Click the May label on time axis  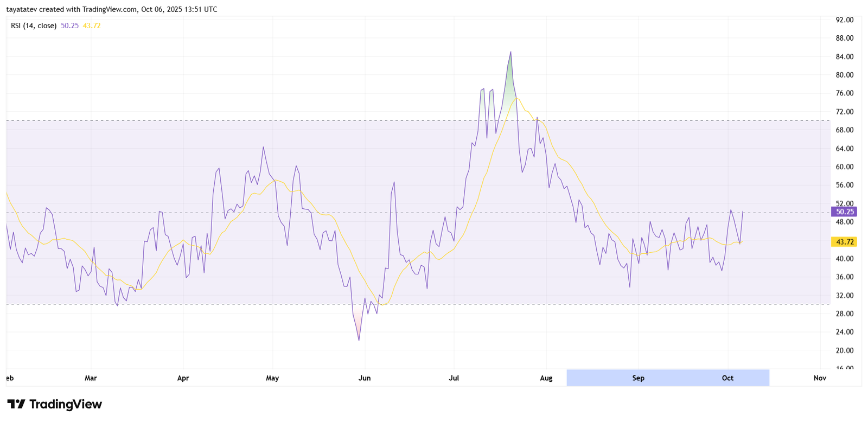(x=272, y=378)
